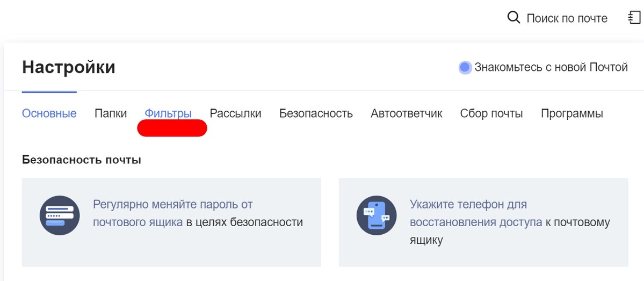Select the Фильтры tab
The height and width of the screenshot is (281, 644).
click(168, 113)
